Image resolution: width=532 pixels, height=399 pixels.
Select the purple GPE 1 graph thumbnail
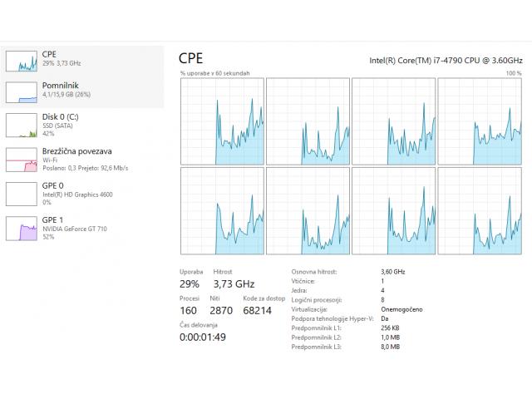coord(22,228)
